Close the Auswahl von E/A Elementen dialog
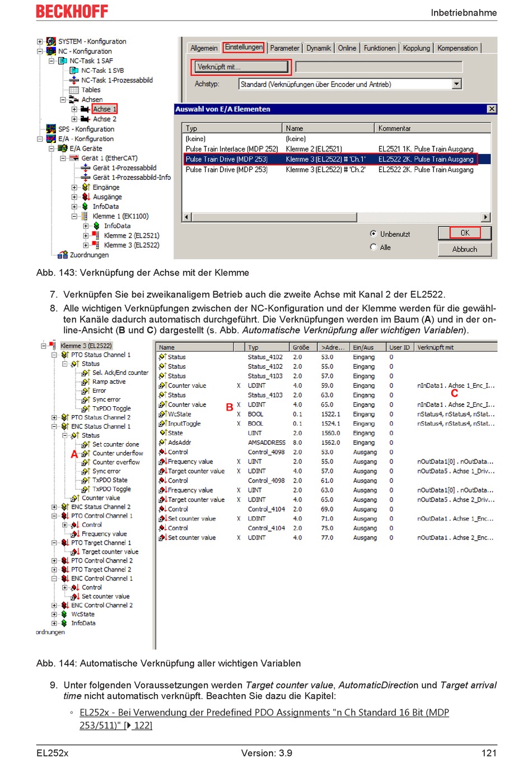This screenshot has height=767, width=532. 491,109
